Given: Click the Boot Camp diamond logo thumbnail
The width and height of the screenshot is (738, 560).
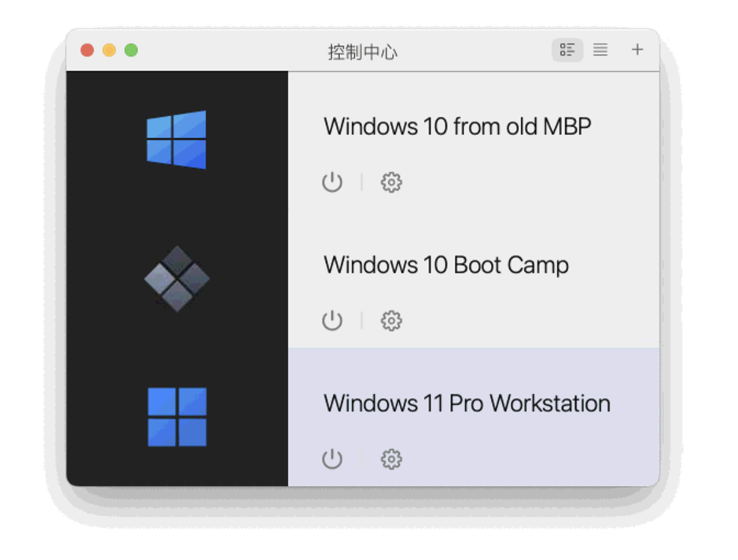Looking at the screenshot, I should (x=177, y=279).
